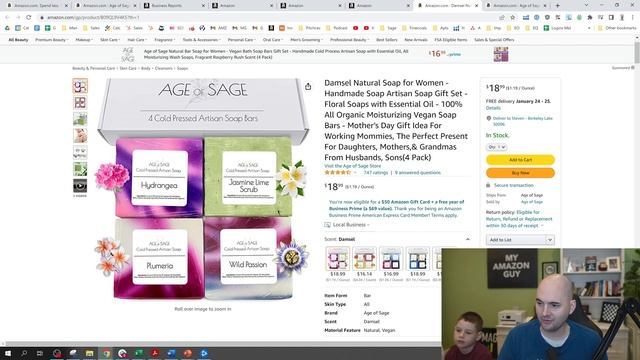Expand the Add to List dropdown arrow
640x360 pixels.
tap(550, 240)
